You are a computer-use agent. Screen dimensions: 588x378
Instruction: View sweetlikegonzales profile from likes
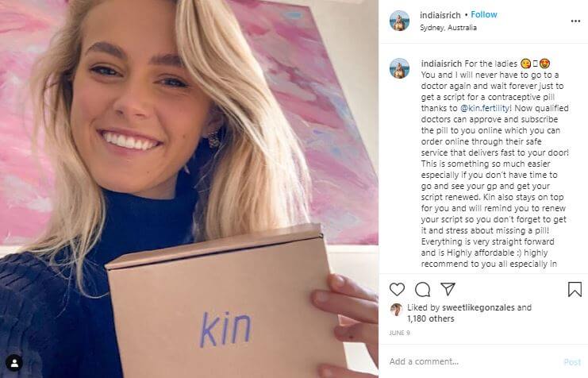click(478, 308)
